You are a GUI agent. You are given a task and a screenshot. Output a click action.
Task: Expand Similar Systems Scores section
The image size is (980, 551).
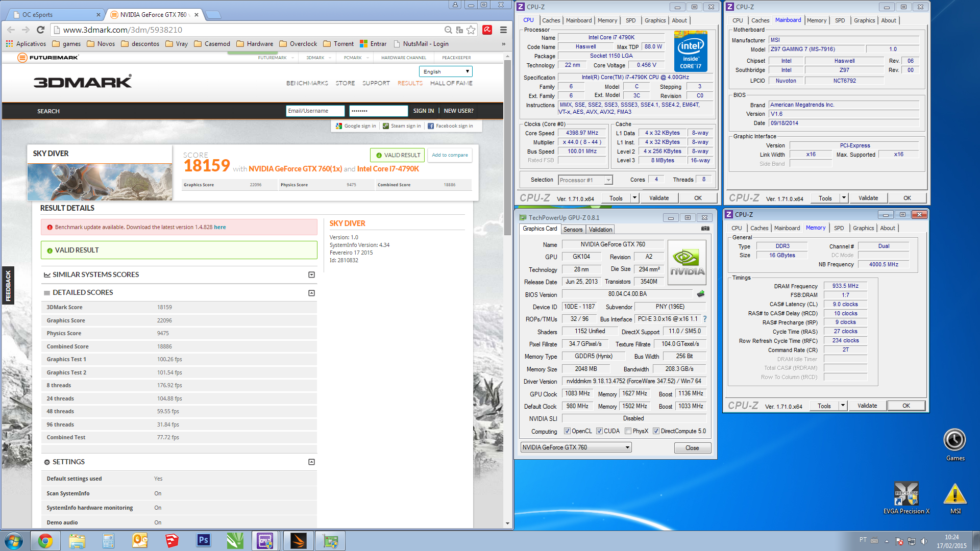tap(311, 274)
